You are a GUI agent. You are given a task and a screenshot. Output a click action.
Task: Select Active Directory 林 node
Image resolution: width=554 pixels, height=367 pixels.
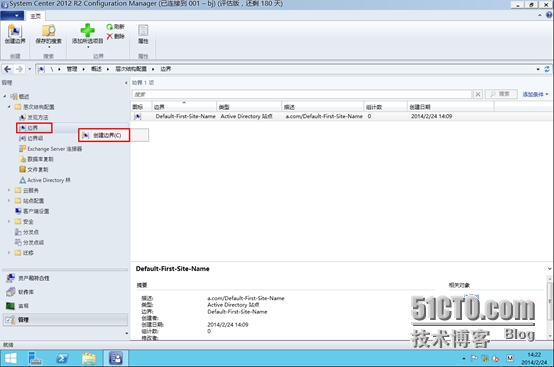pos(45,180)
